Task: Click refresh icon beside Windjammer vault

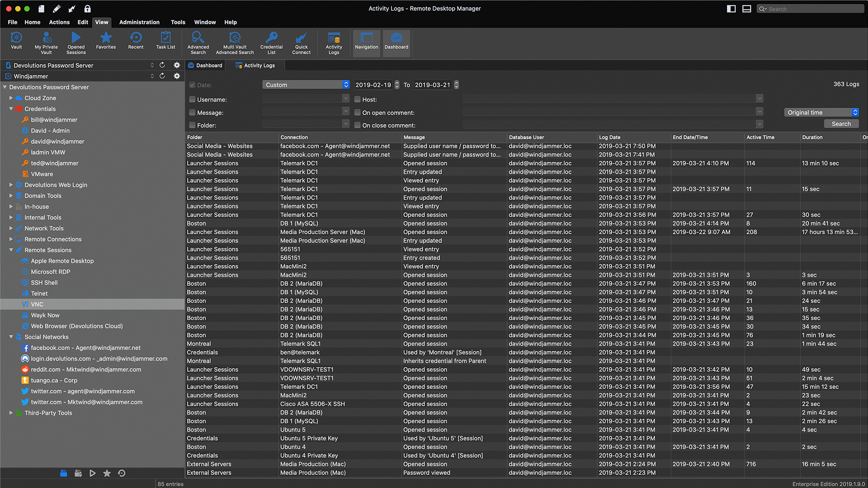Action: (162, 76)
